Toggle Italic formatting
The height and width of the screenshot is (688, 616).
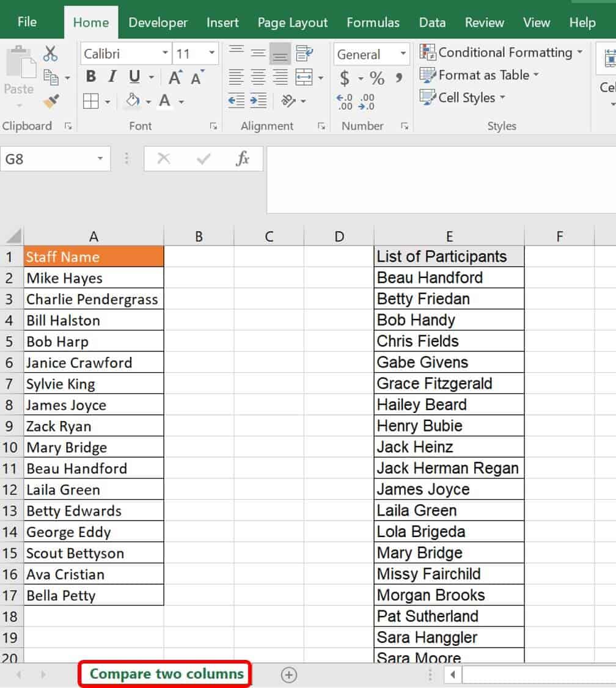click(112, 77)
